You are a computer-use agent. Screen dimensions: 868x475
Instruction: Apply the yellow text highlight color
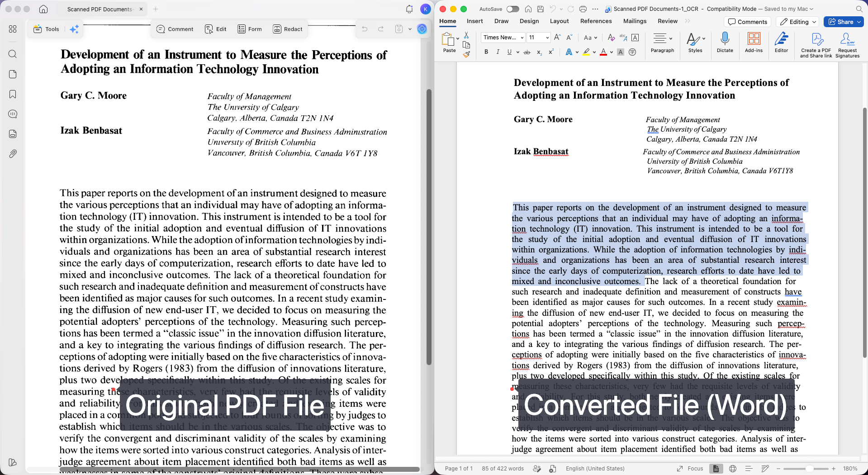[x=586, y=52]
